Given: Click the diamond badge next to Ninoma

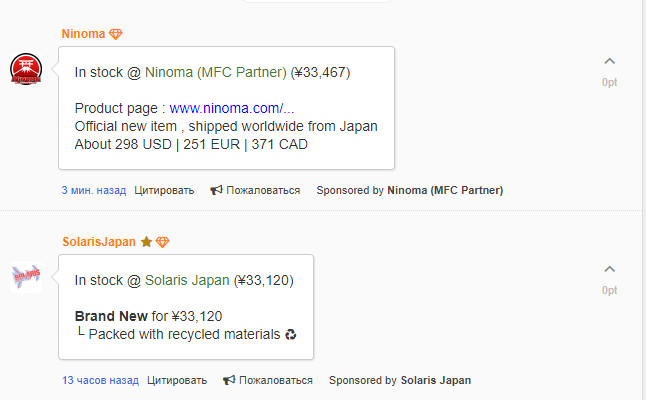Looking at the screenshot, I should [x=116, y=34].
